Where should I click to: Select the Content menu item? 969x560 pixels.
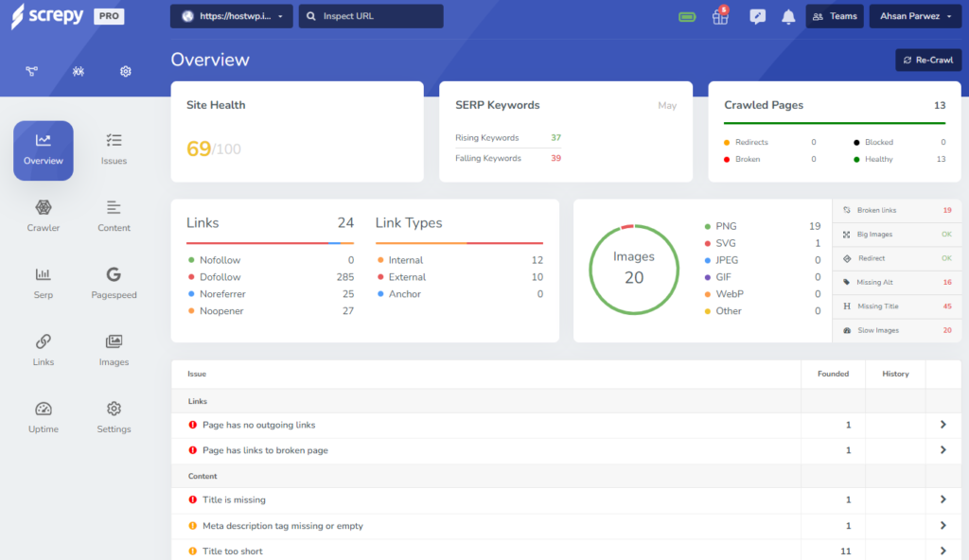tap(114, 216)
